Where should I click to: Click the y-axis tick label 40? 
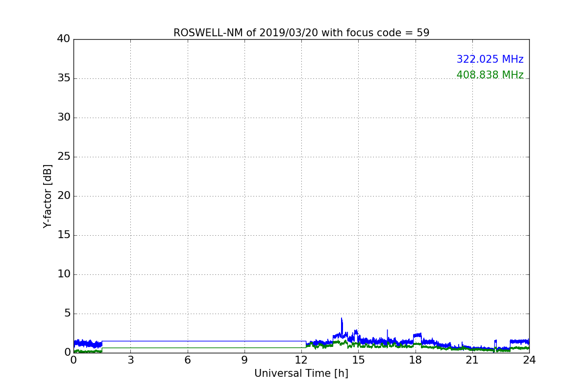click(64, 39)
